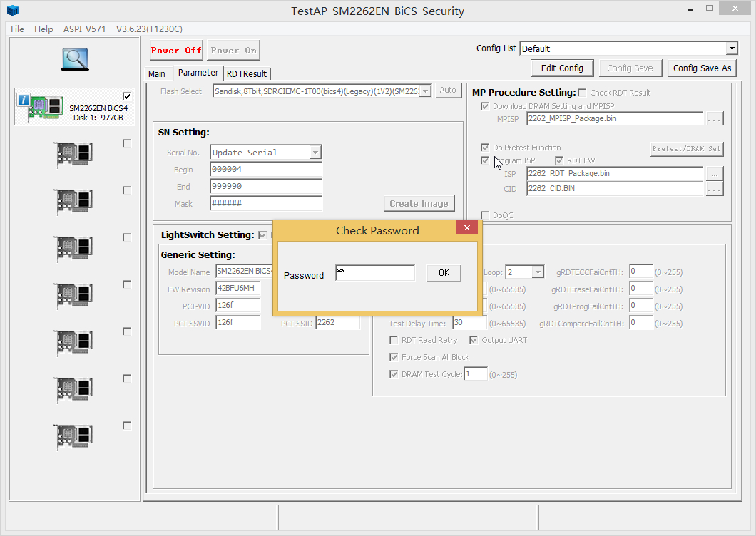Toggle the SM2262EN BiCS4 device checkbox
The height and width of the screenshot is (536, 756).
tap(127, 96)
